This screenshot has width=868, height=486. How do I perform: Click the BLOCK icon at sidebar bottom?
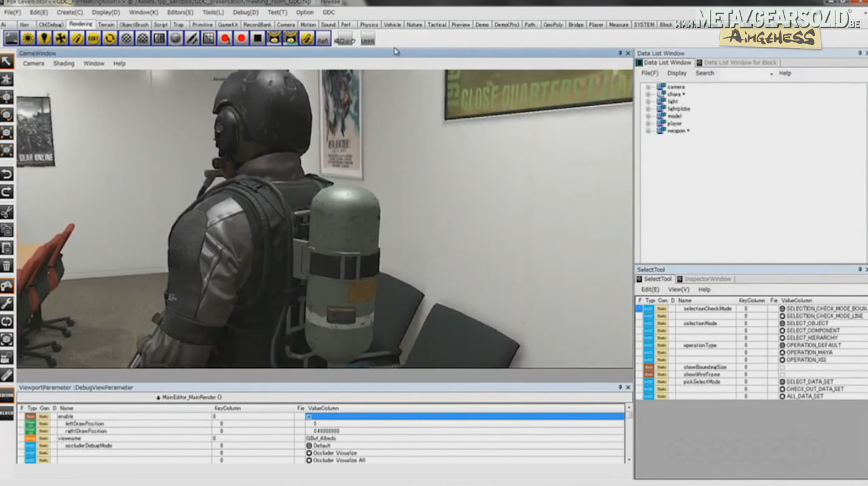[7, 412]
